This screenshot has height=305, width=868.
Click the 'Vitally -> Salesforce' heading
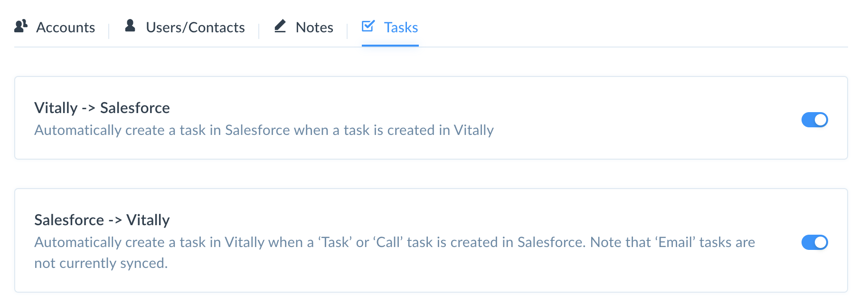coord(102,108)
